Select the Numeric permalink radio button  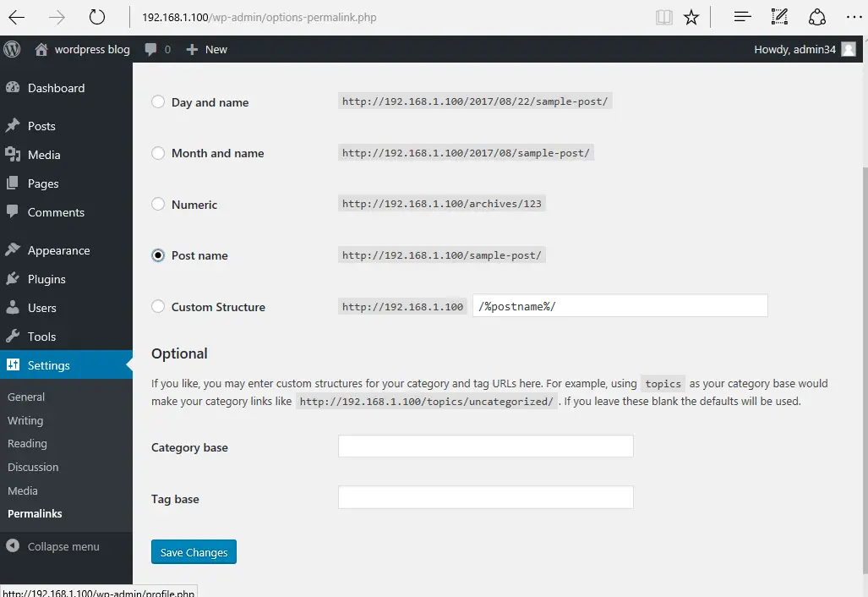[x=158, y=204]
